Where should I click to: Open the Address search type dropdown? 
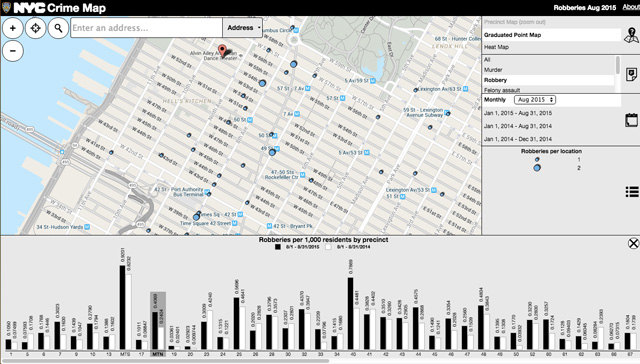point(242,28)
